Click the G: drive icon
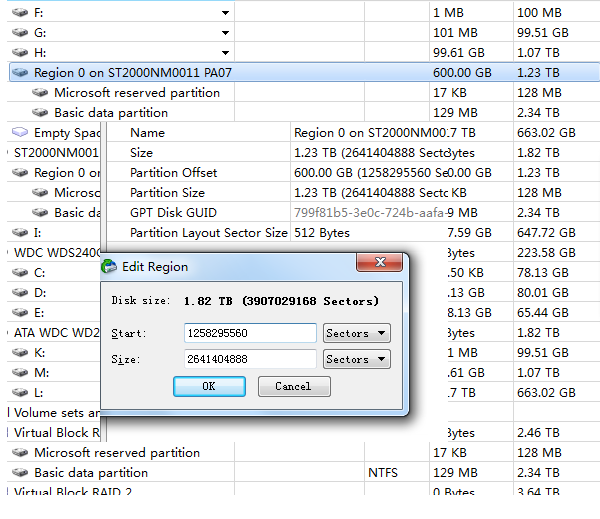The width and height of the screenshot is (600, 519). click(20, 33)
